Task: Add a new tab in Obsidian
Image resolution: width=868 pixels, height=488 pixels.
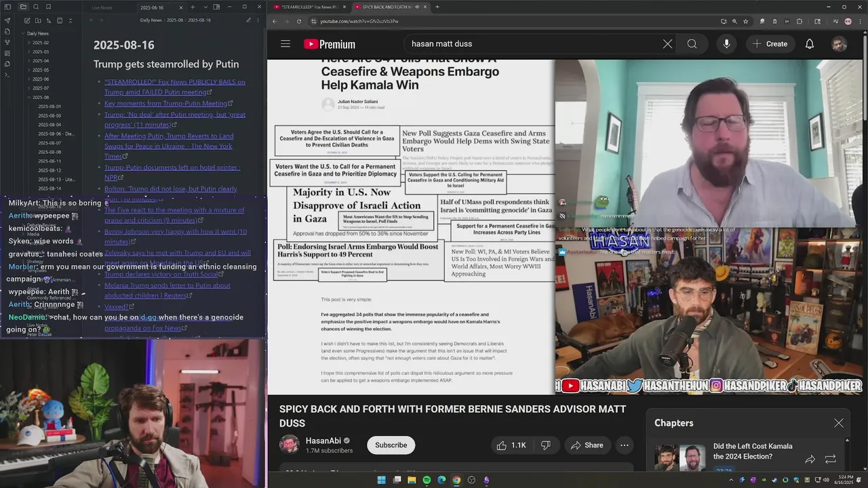Action: (x=193, y=7)
